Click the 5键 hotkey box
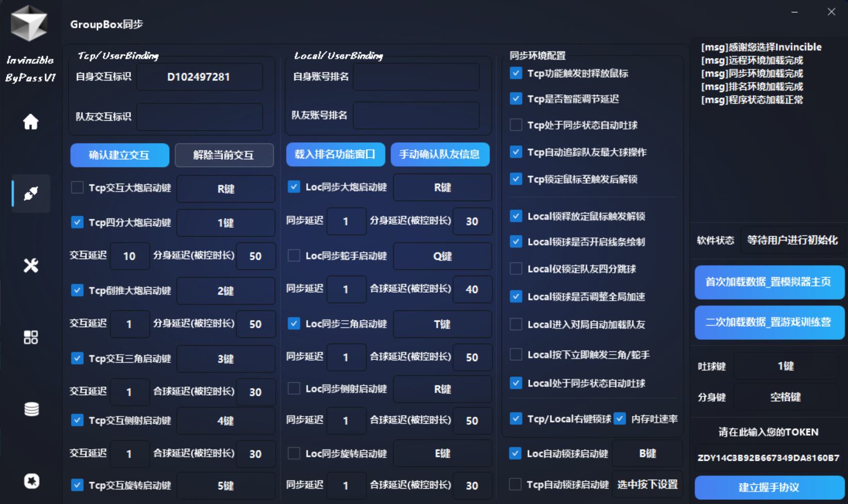 tap(226, 485)
